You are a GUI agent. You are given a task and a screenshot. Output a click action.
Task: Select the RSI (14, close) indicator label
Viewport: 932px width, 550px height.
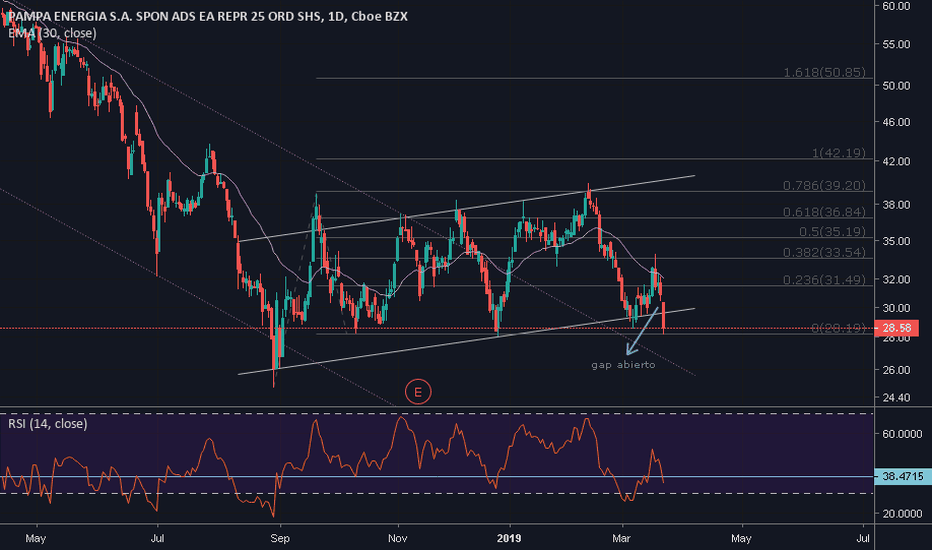pos(48,423)
